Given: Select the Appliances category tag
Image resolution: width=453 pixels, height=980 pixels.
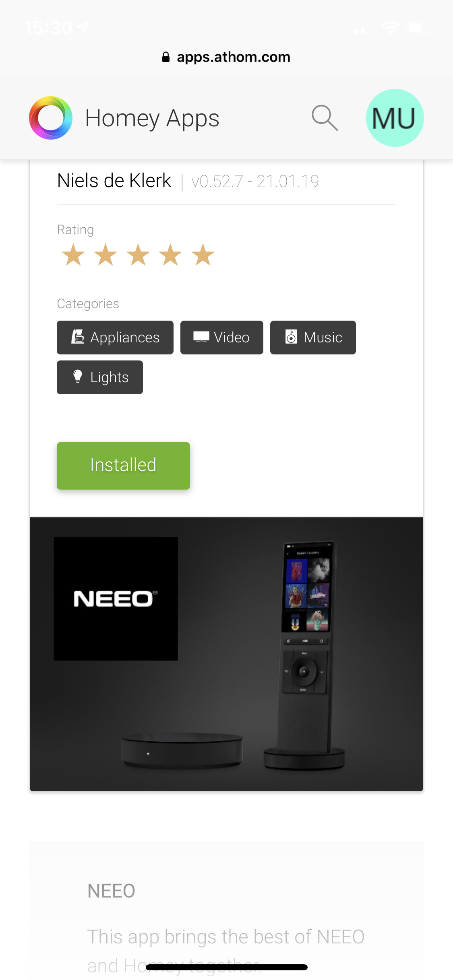Looking at the screenshot, I should pyautogui.click(x=115, y=338).
